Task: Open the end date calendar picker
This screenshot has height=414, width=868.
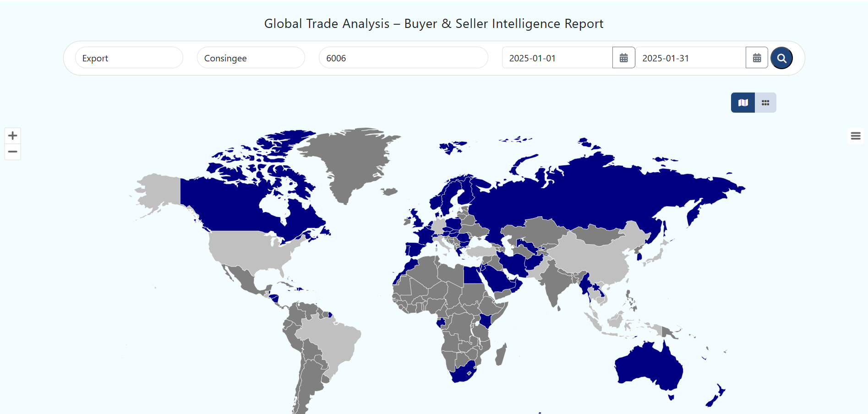Action: pos(757,58)
